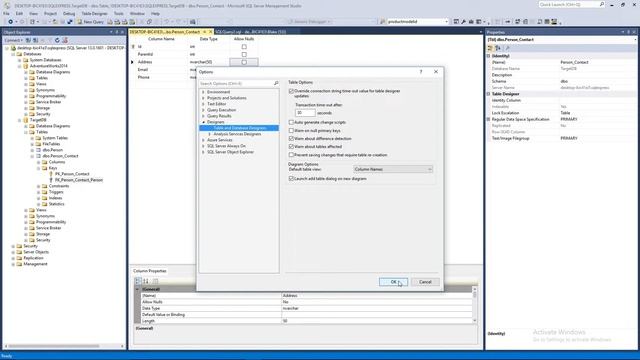Click the folder icon next to Management
The image size is (640, 360).
coord(19,264)
